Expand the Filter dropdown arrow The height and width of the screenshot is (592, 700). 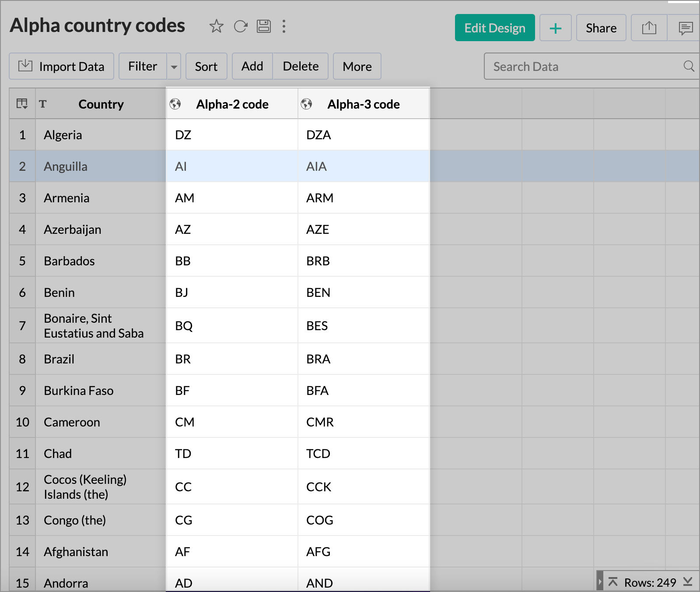pos(174,67)
